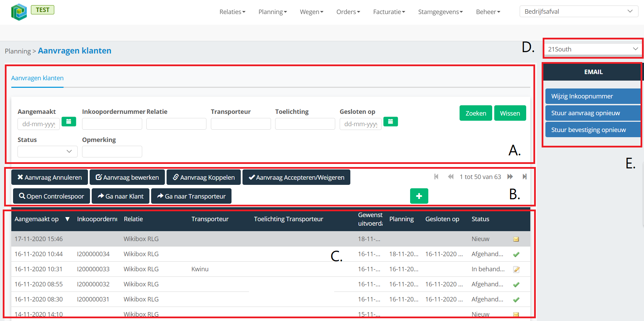This screenshot has height=321, width=644.
Task: Click the Planning breadcrumb link
Action: point(18,51)
